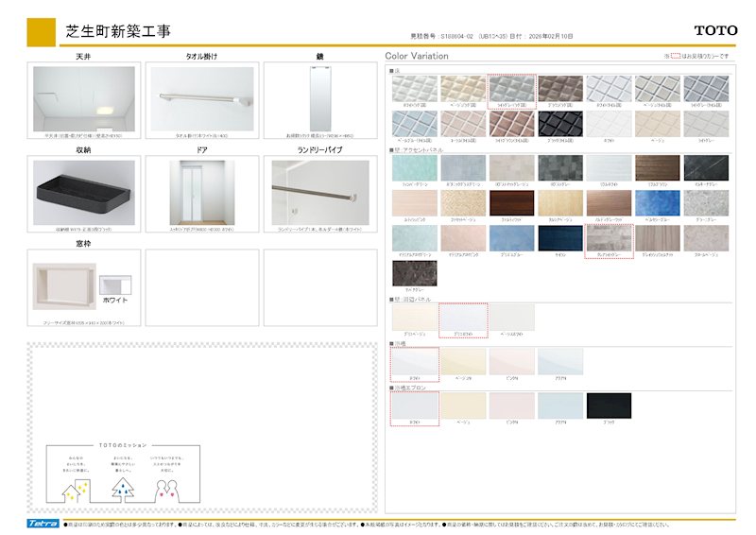The height and width of the screenshot is (535, 756).
Task: Open the ランドリーパイプ laundry pipe photo
Action: [x=319, y=191]
